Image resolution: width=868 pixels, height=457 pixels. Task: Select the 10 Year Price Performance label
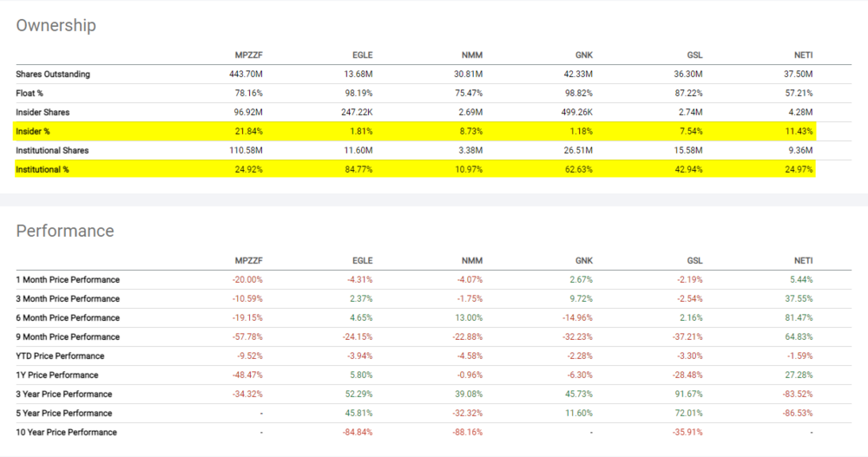66,432
